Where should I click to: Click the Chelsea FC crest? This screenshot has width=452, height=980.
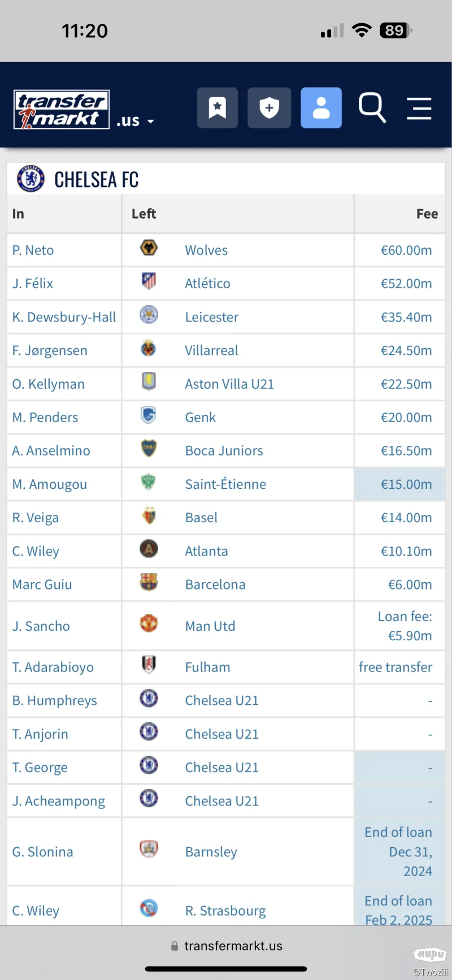(x=31, y=179)
